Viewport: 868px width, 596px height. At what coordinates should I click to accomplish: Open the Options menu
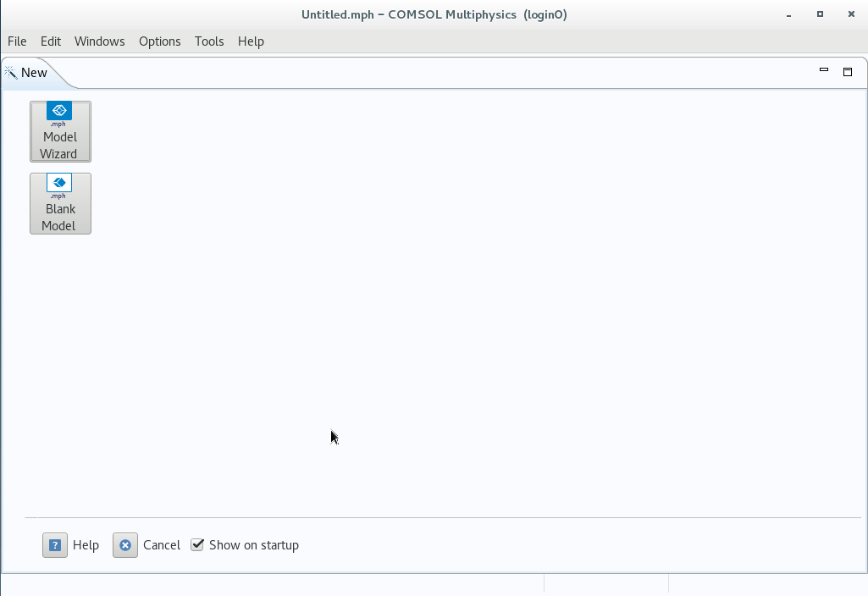click(x=159, y=41)
